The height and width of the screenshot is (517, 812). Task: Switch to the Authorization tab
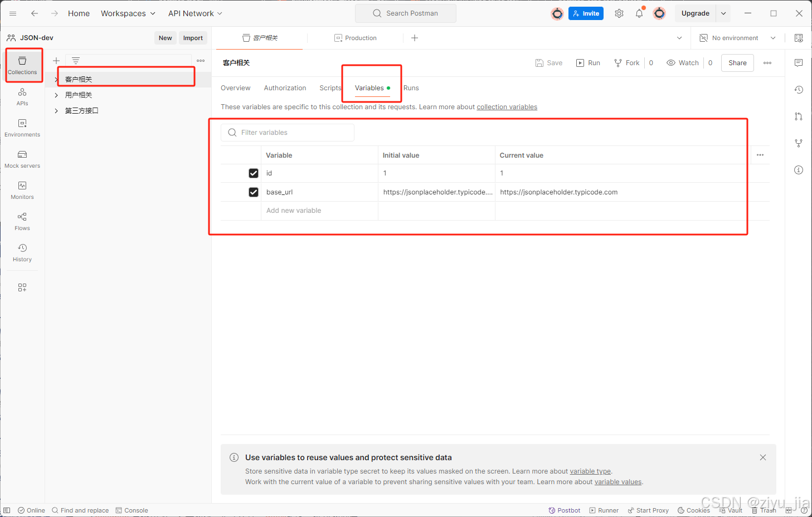(x=285, y=88)
